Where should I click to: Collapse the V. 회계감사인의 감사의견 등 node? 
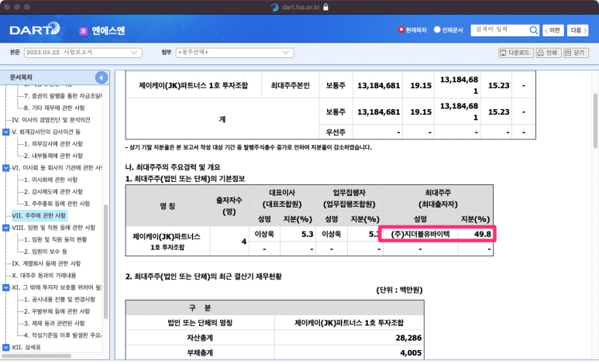click(5, 132)
